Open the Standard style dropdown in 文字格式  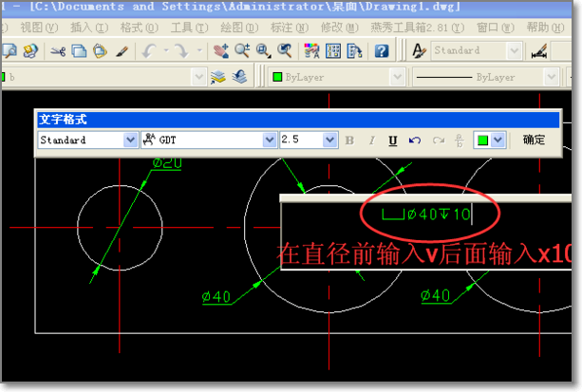point(130,140)
